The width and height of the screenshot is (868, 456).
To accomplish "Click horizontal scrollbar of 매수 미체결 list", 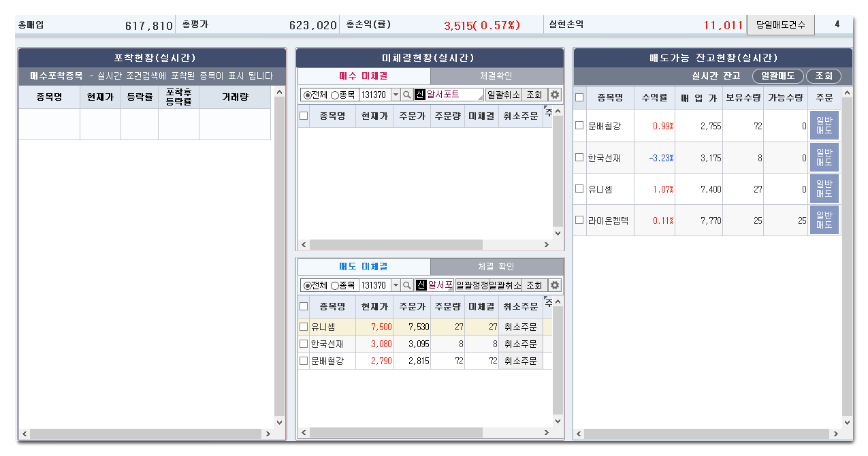I will coord(396,244).
